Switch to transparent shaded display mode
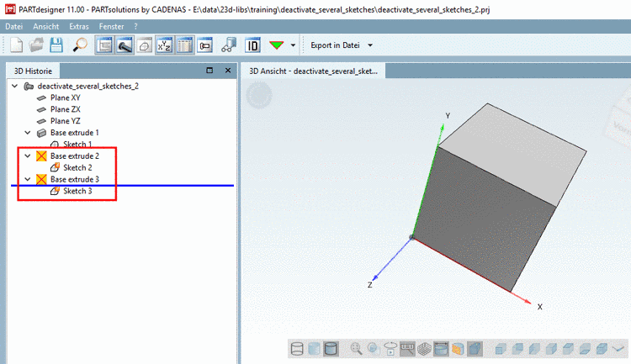The width and height of the screenshot is (631, 364). pyautogui.click(x=314, y=349)
